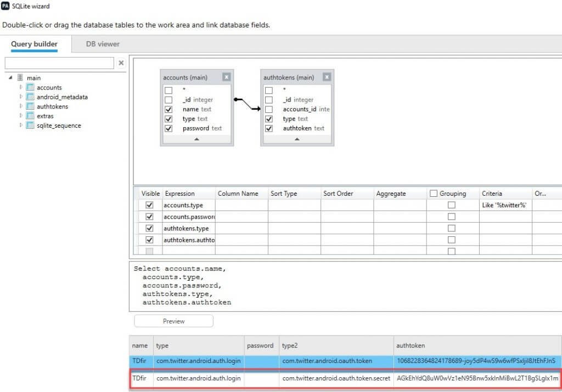562x392 pixels.
Task: Enable Grouping for accounts.type row
Action: pos(452,205)
